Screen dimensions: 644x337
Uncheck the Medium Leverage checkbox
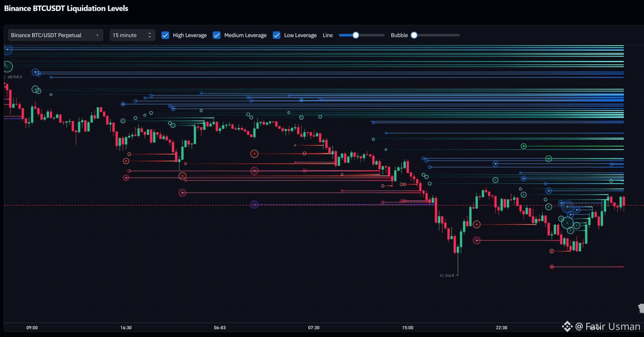click(x=216, y=35)
